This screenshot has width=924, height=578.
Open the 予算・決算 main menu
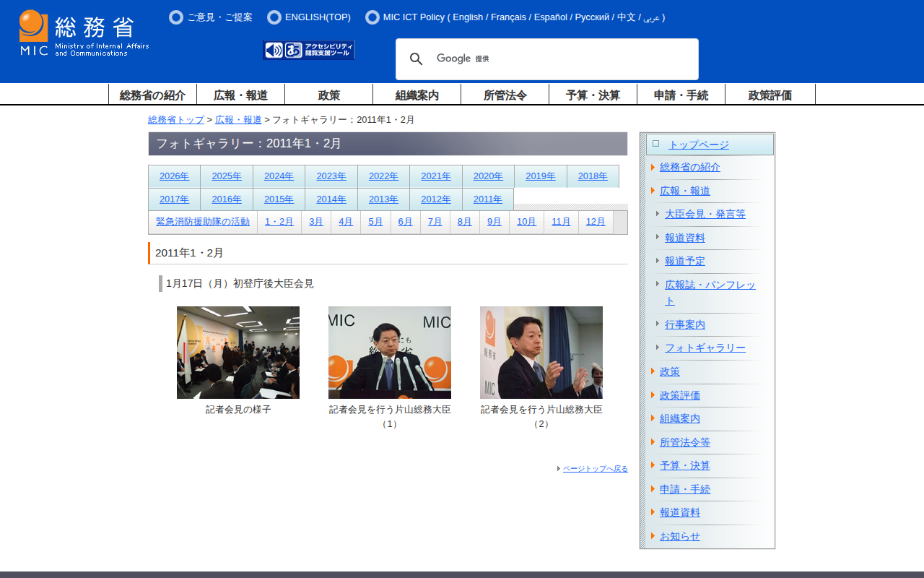click(593, 95)
